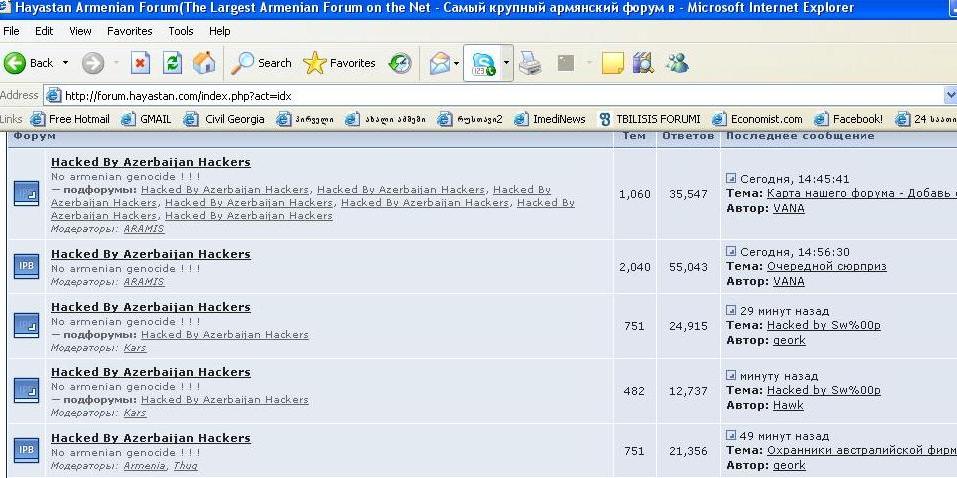
Task: Open the Help menu
Action: pos(219,31)
